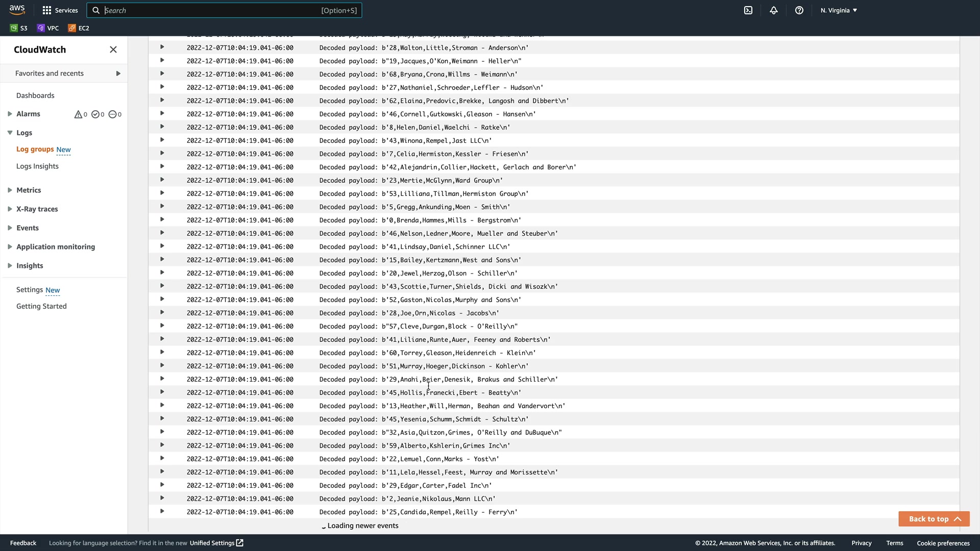
Task: Expand the Metrics section in the sidebar
Action: (10, 190)
